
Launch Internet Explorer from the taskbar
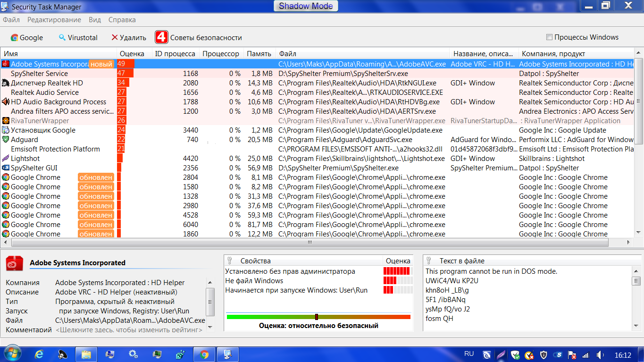[39, 354]
